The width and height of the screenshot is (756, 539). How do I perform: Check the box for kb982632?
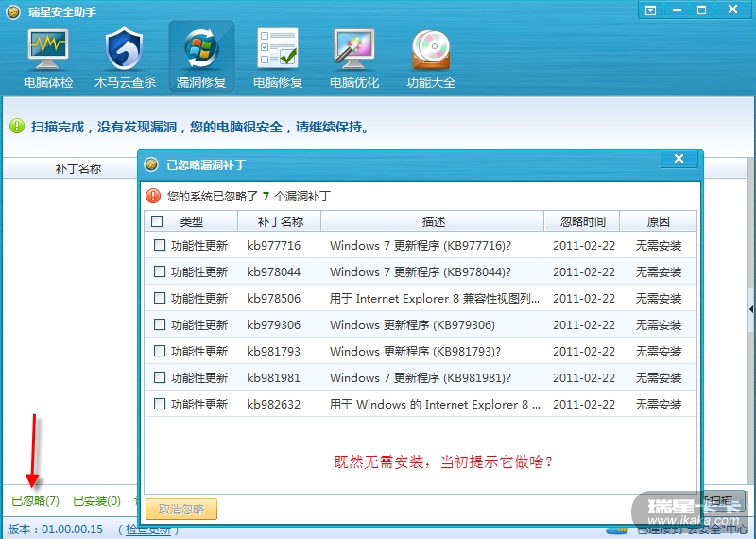click(x=160, y=404)
